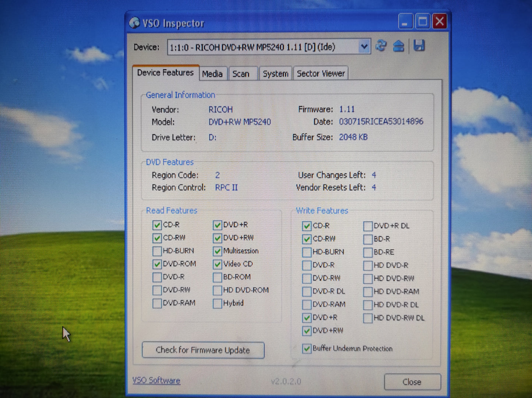This screenshot has height=398, width=532.
Task: Click the eject drive icon
Action: [x=398, y=46]
